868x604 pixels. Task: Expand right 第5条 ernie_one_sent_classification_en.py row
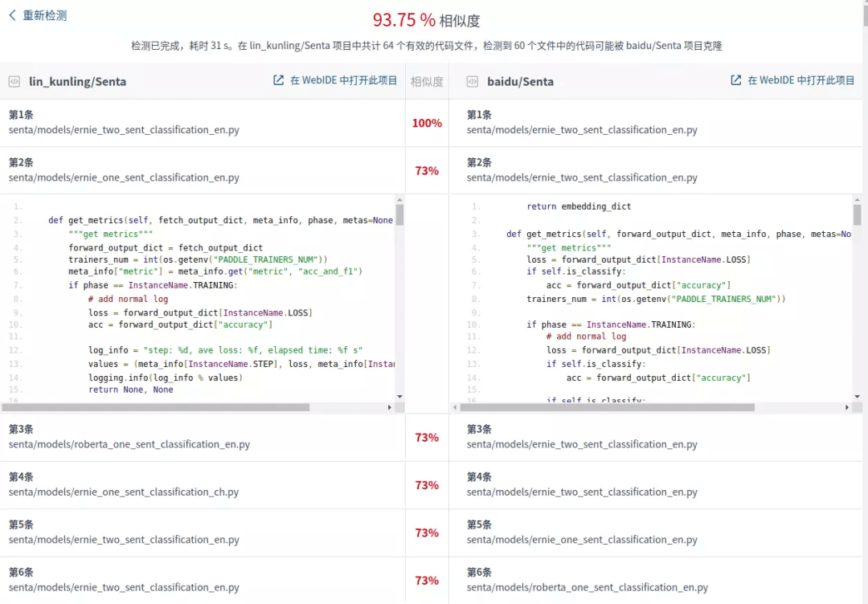click(656, 532)
